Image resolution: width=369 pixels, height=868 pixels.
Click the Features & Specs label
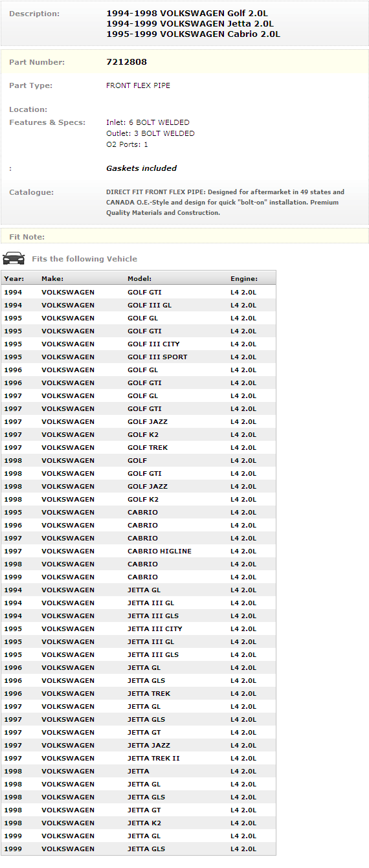point(47,122)
